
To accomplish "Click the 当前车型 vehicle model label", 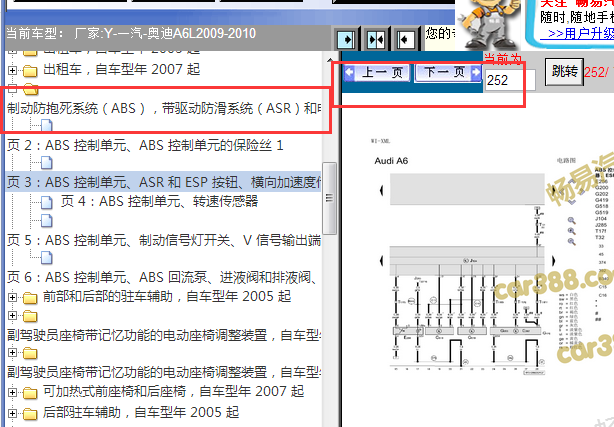I will click(36, 34).
